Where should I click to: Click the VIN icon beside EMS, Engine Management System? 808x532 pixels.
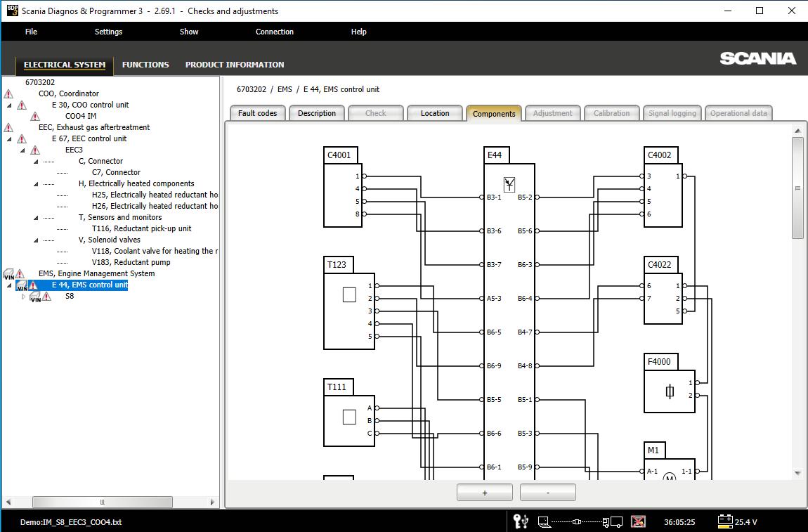pyautogui.click(x=8, y=274)
